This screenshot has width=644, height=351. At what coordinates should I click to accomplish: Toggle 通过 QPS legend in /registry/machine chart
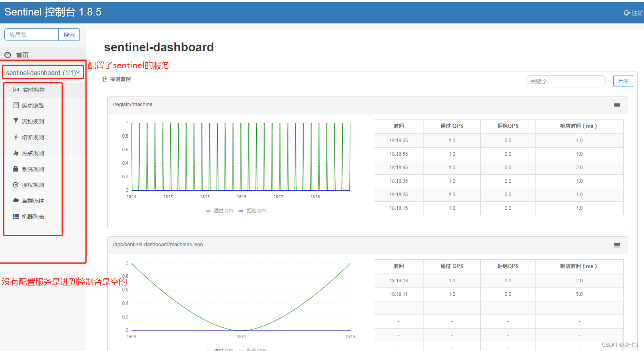(220, 211)
